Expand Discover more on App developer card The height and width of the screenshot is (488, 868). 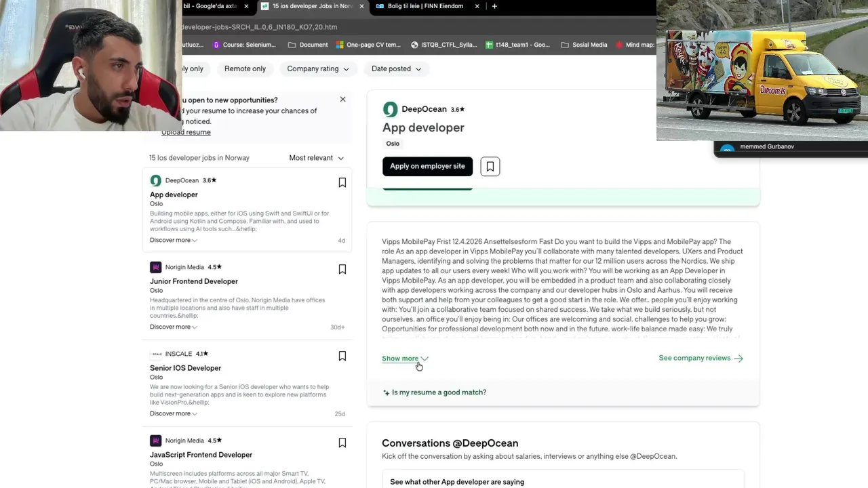pyautogui.click(x=174, y=240)
